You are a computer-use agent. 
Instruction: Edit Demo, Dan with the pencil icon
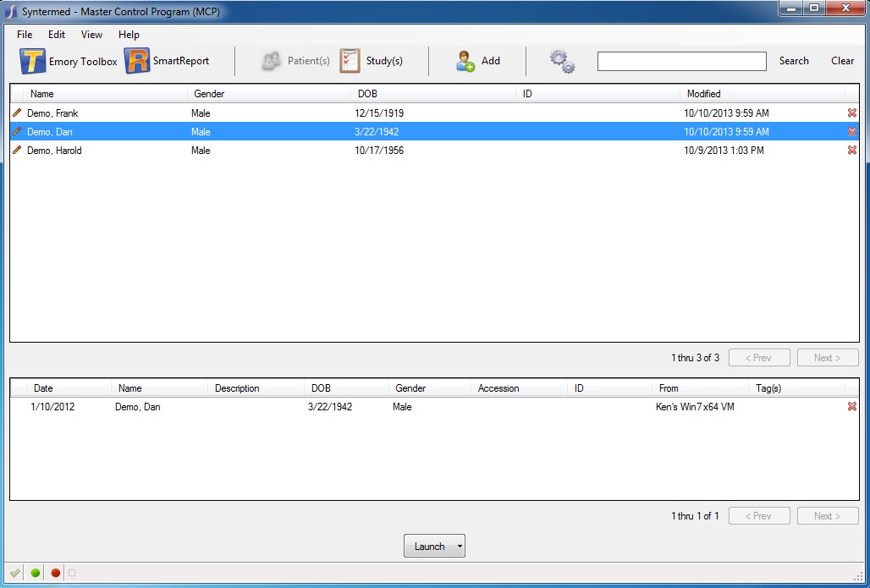[17, 131]
